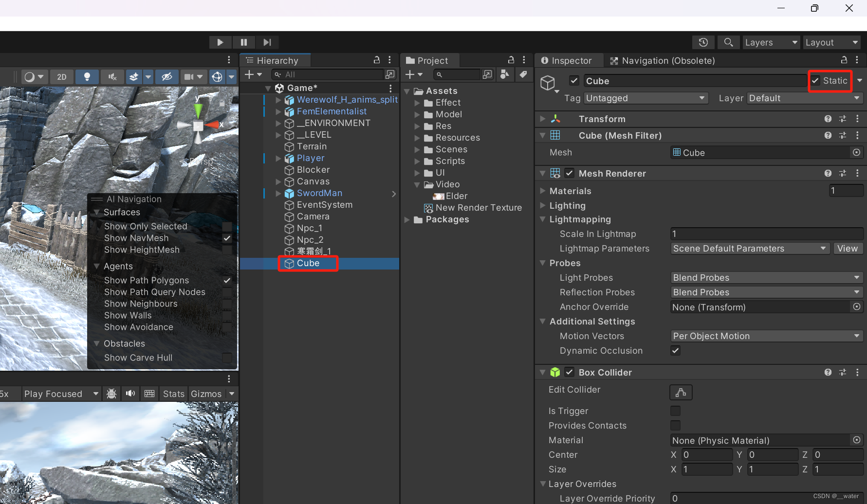Image resolution: width=867 pixels, height=504 pixels.
Task: Collapse the Lightmapping section in Inspector
Action: (543, 219)
